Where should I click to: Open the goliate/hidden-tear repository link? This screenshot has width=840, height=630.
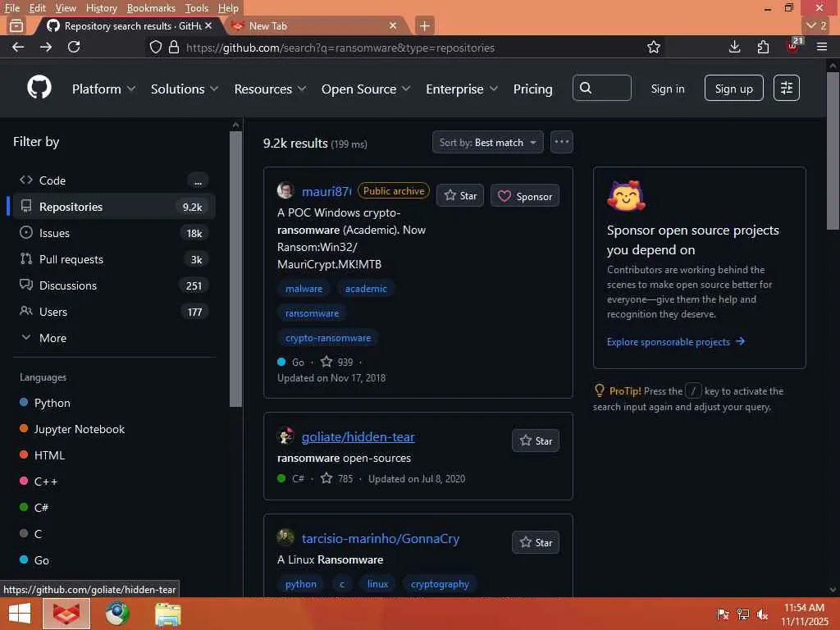point(358,436)
